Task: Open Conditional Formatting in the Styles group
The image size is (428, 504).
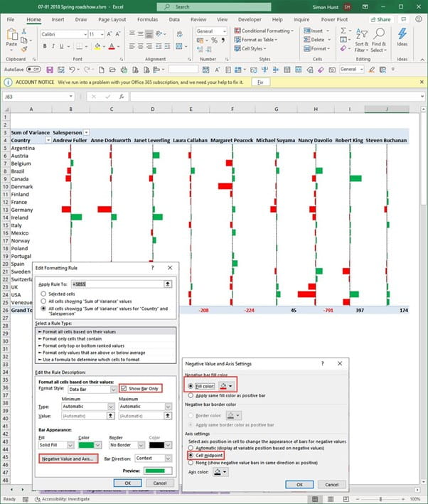Action: [x=265, y=31]
